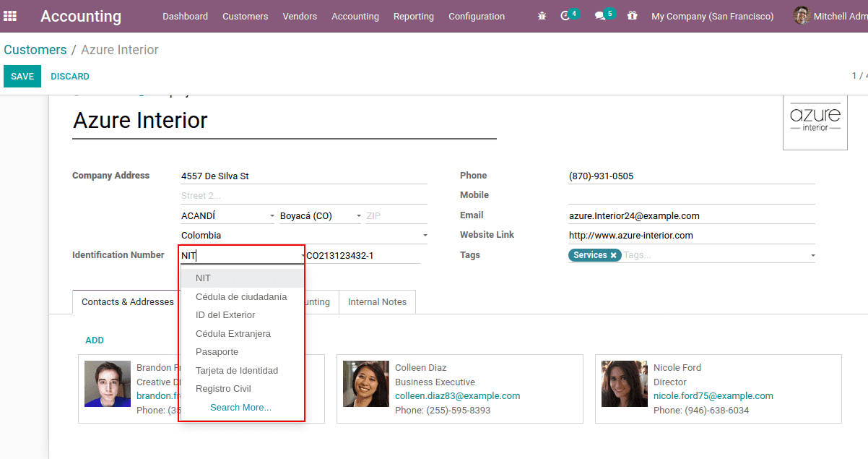Select Pasaporte option
Screen dimensions: 868x459
tap(242, 352)
